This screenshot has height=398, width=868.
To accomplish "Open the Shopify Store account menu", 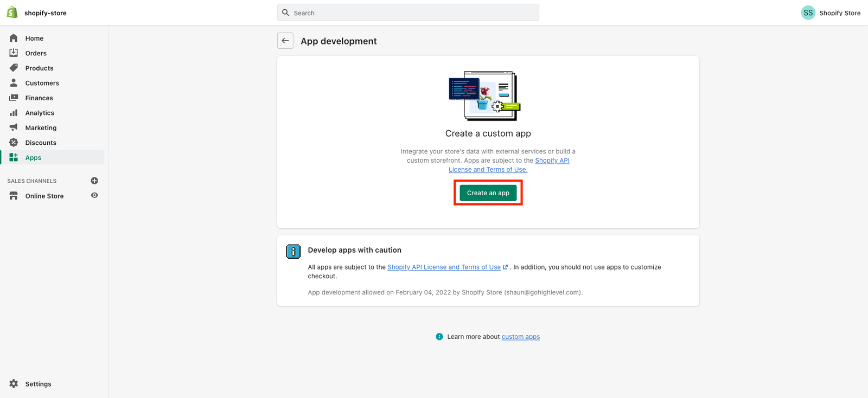I will [831, 13].
